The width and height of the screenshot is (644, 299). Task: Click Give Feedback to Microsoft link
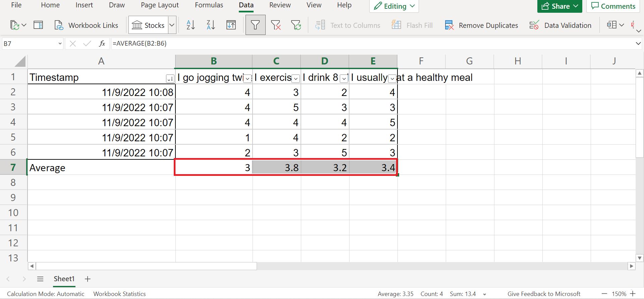click(544, 294)
